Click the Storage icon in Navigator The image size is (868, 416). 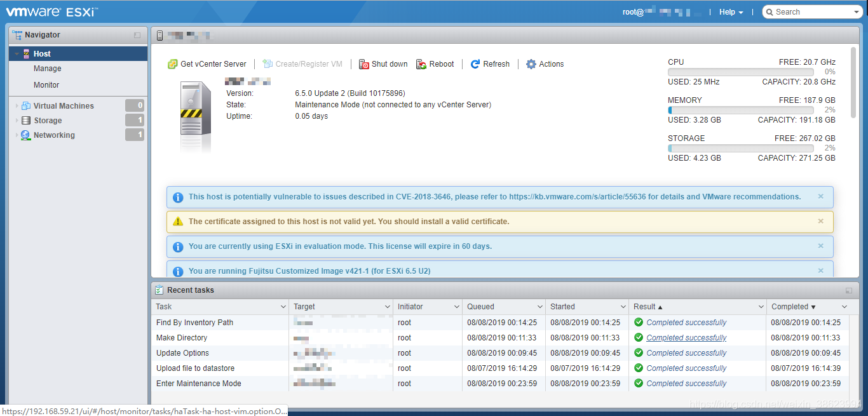(x=26, y=121)
